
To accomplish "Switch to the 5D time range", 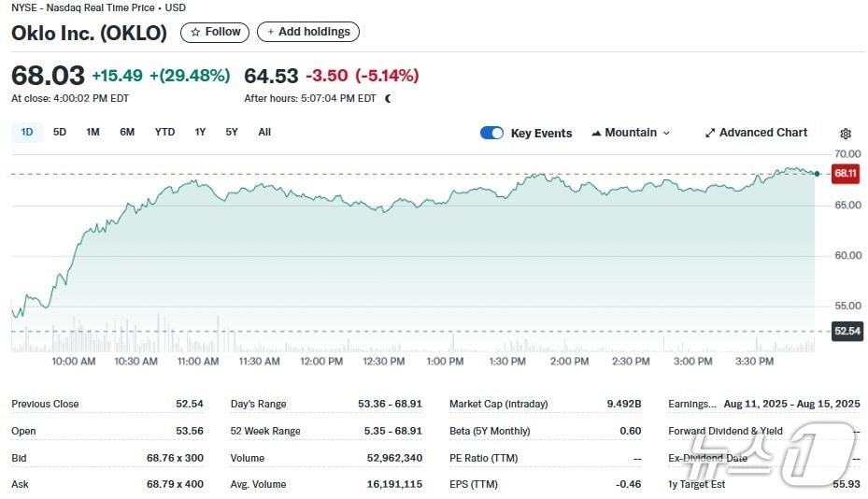I will click(x=60, y=132).
